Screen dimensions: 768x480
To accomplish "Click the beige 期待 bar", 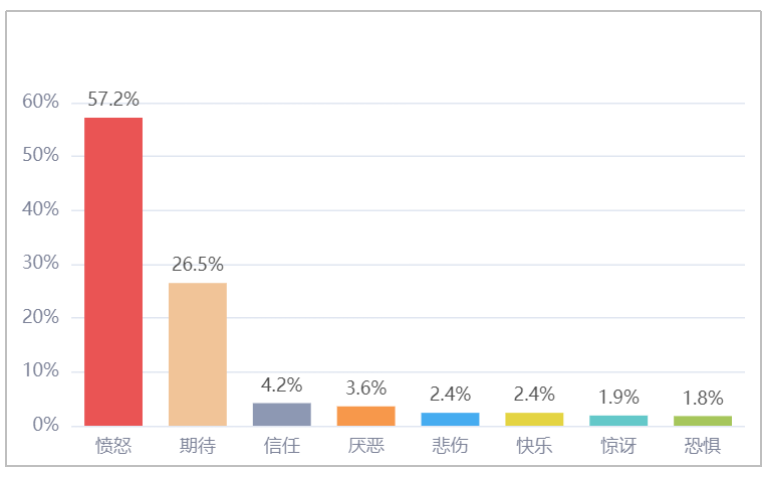I will tap(197, 355).
